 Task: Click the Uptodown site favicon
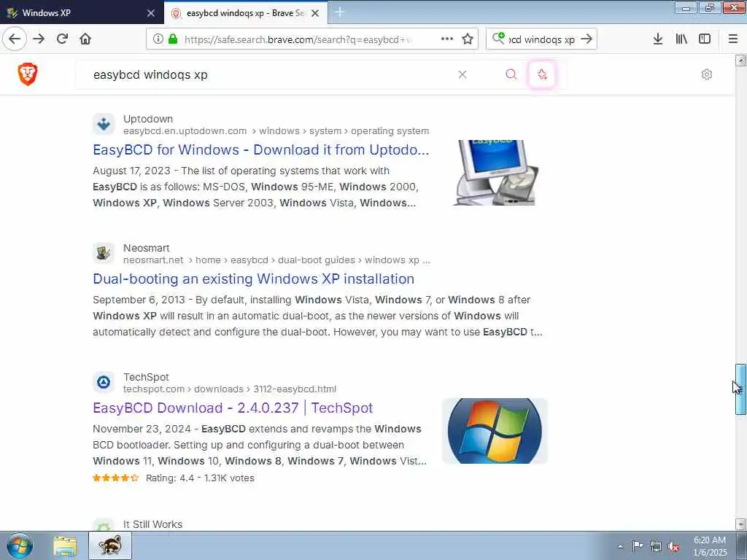[104, 125]
